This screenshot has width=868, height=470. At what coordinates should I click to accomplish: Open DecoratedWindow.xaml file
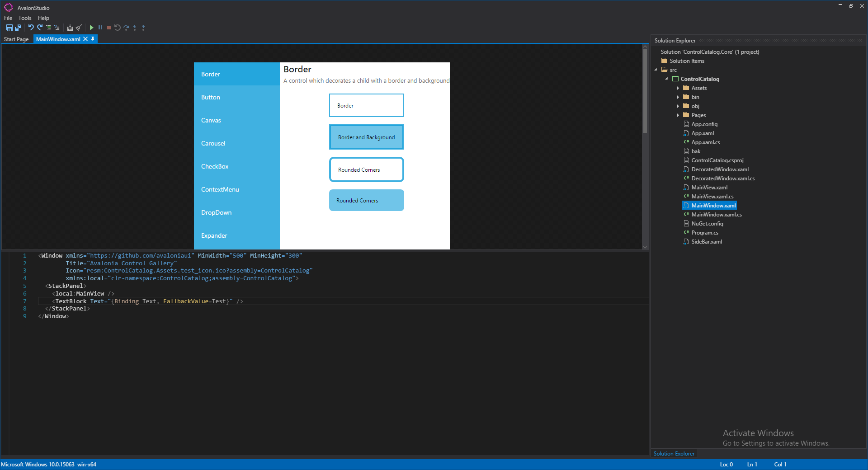[x=716, y=169]
